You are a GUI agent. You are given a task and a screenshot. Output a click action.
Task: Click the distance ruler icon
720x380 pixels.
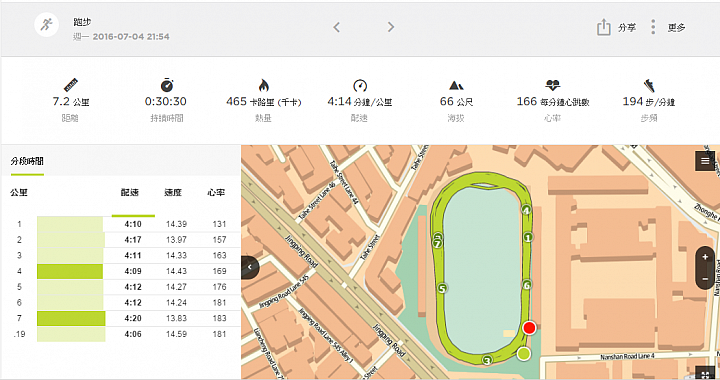tap(71, 85)
